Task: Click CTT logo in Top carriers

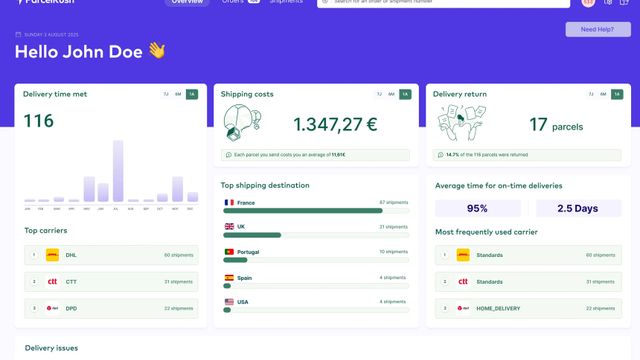Action: pyautogui.click(x=52, y=282)
